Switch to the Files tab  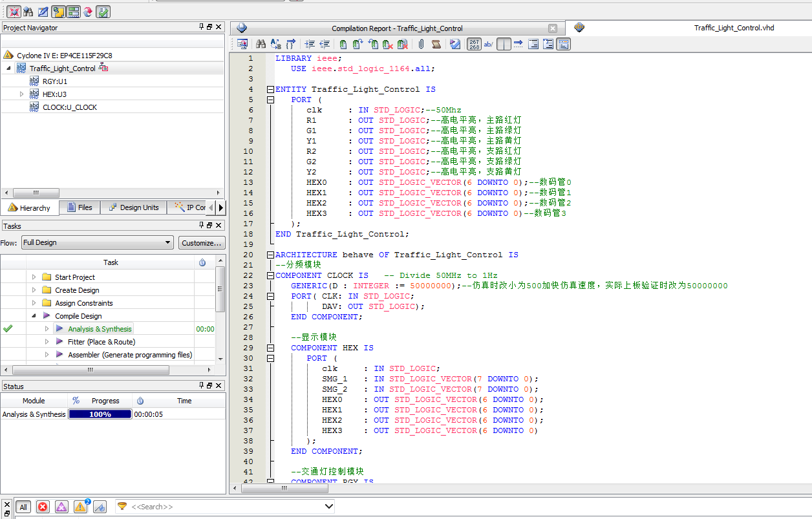[80, 207]
